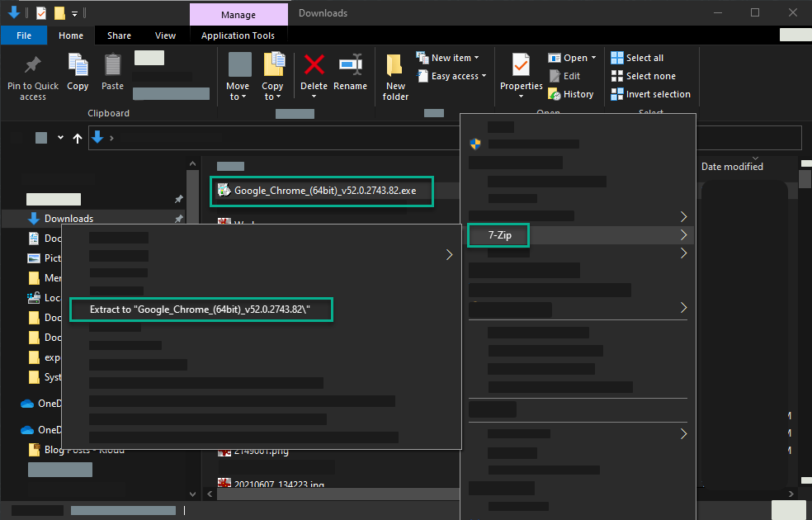Open the Easy access dropdown
The height and width of the screenshot is (520, 812).
(451, 76)
